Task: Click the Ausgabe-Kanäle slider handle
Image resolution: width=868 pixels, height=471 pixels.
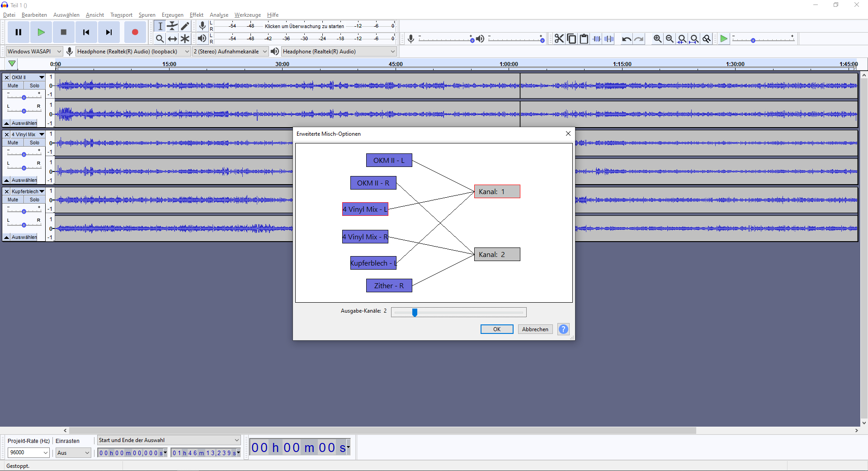Action: pyautogui.click(x=415, y=312)
